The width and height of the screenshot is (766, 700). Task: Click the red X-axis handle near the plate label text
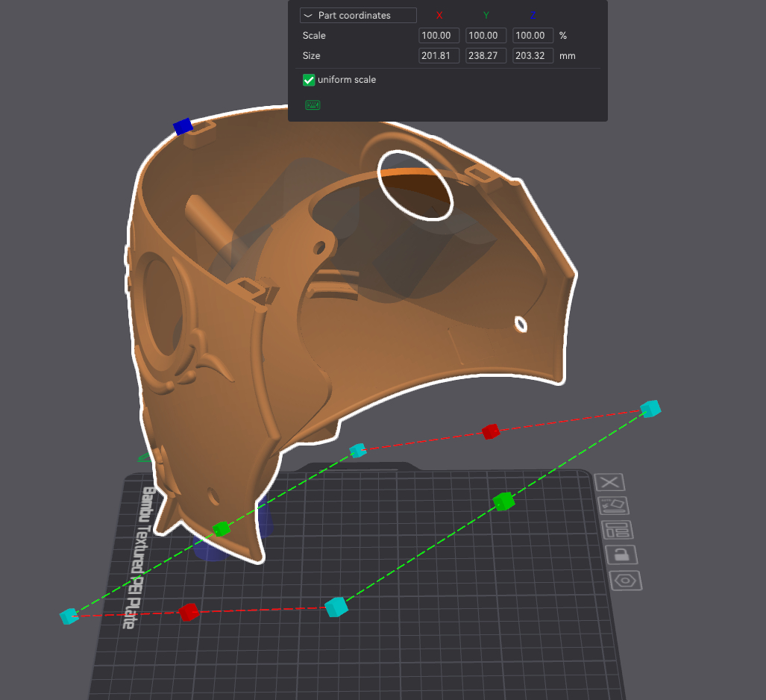[x=189, y=612]
